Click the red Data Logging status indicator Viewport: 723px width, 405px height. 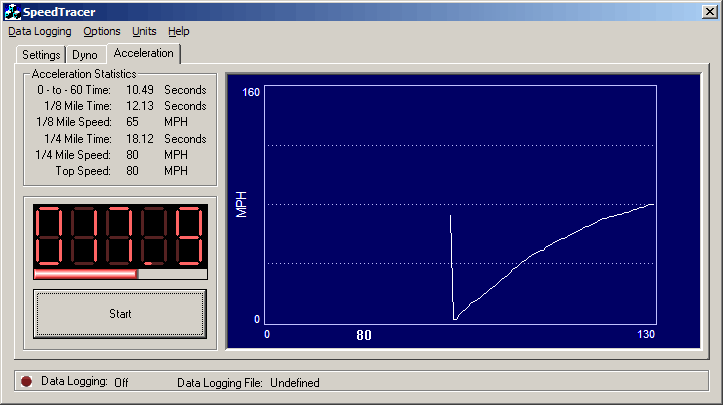(x=26, y=381)
